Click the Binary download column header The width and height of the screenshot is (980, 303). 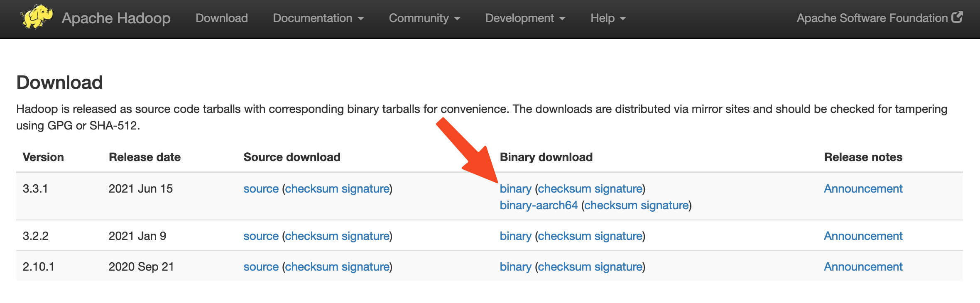[546, 157]
